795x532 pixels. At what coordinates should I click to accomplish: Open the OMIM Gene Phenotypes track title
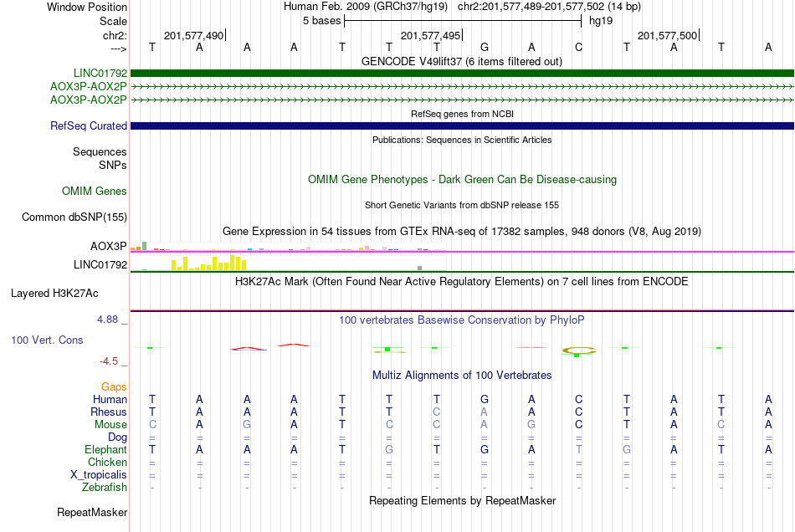click(x=462, y=179)
